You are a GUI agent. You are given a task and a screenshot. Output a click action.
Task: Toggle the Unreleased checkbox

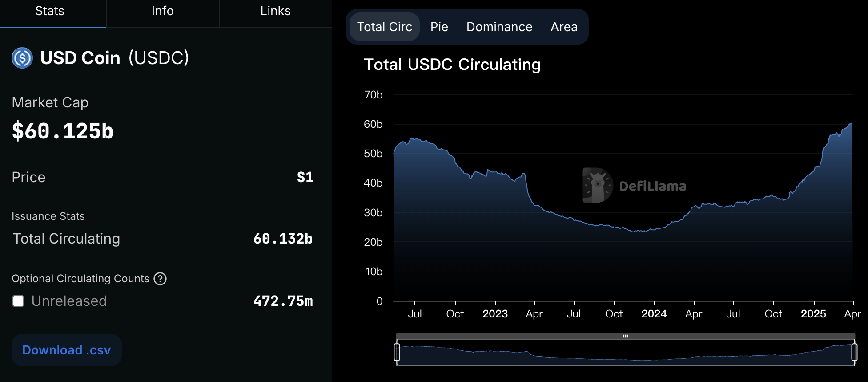18,301
